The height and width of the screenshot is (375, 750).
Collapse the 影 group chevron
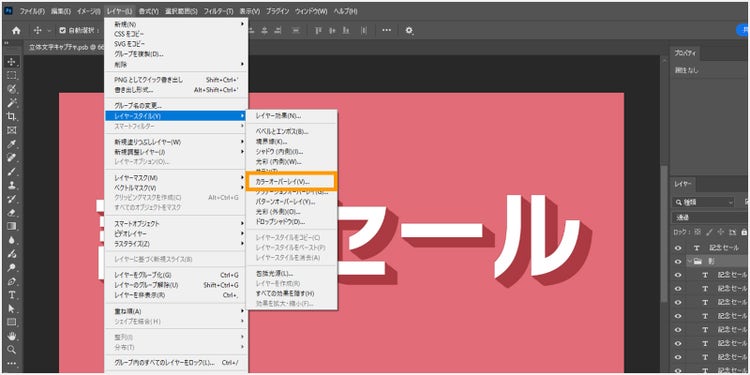689,261
